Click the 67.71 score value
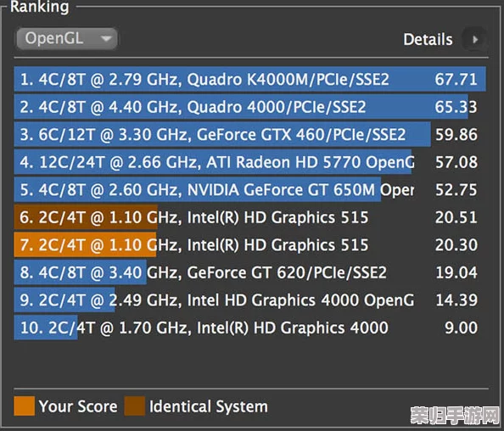 tap(456, 80)
